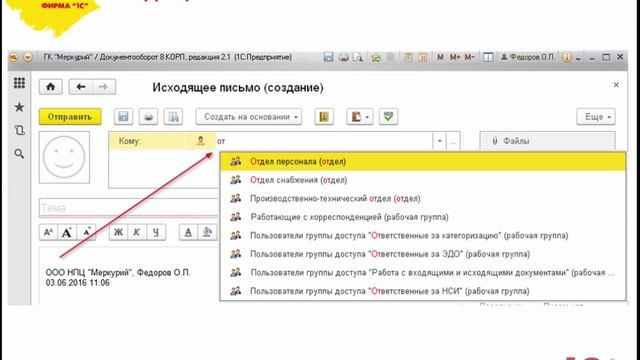Click in the signature text ООО НПЦ Меркурий
The width and height of the screenshot is (640, 360).
(x=118, y=273)
